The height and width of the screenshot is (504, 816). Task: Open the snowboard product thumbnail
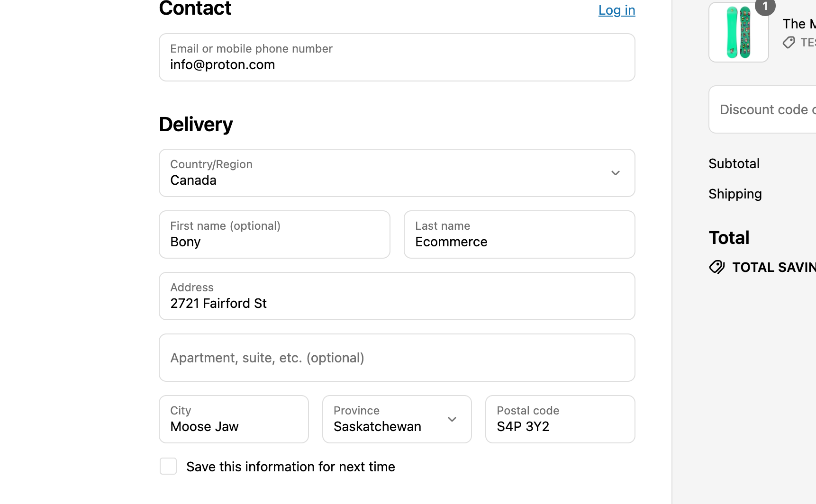[x=738, y=33]
